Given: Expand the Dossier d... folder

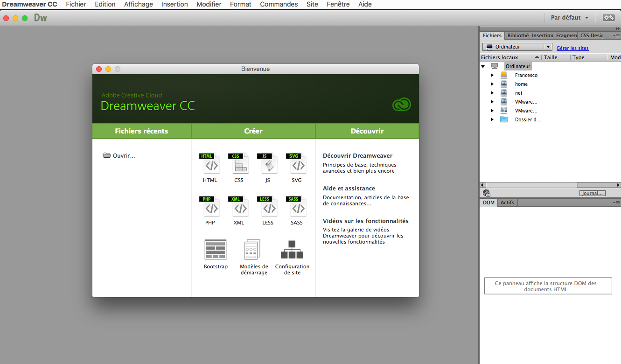Looking at the screenshot, I should [x=492, y=119].
